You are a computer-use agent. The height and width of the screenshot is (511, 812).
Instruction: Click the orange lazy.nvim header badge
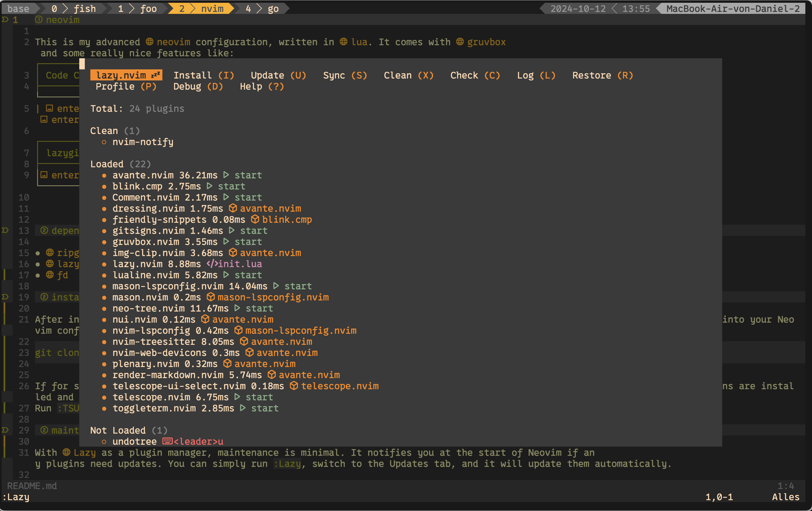pos(126,75)
